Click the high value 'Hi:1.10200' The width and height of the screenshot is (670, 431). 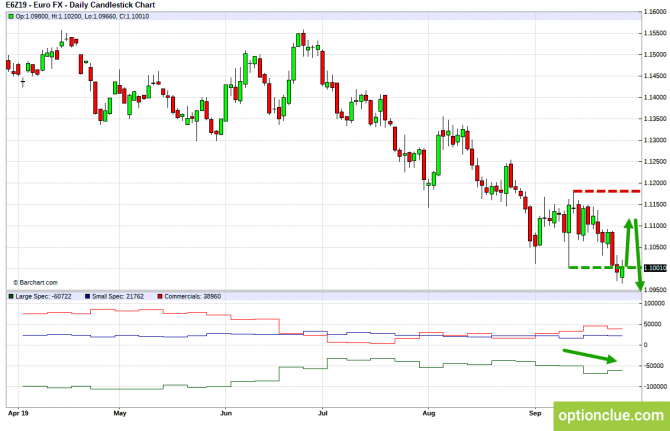66,17
